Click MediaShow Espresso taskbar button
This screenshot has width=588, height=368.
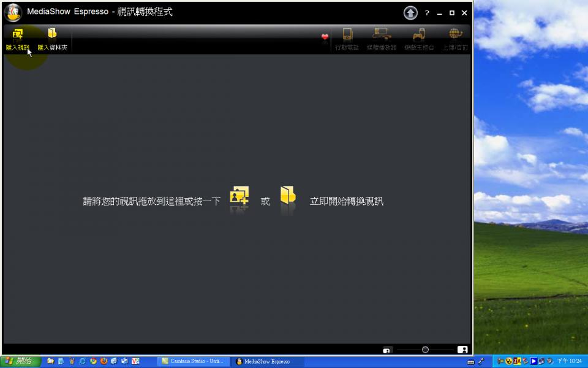click(266, 361)
